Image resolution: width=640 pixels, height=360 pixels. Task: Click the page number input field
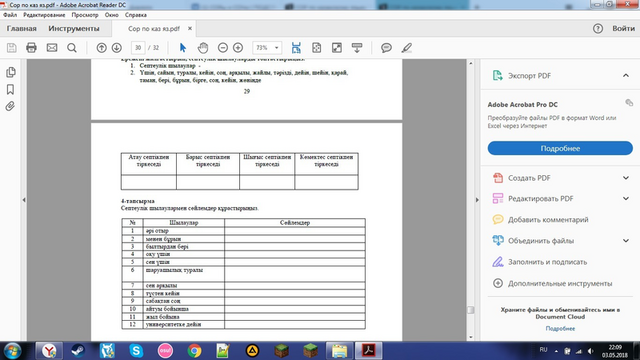(138, 48)
